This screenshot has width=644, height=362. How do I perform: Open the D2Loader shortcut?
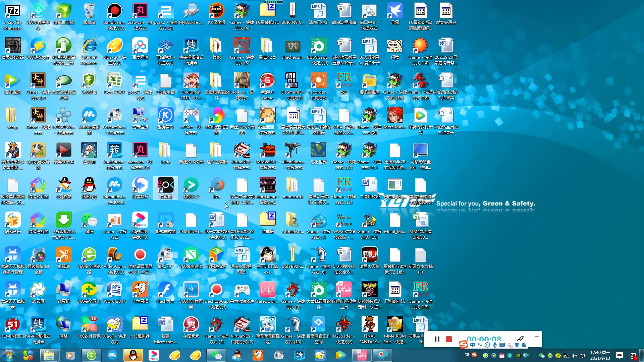click(344, 330)
